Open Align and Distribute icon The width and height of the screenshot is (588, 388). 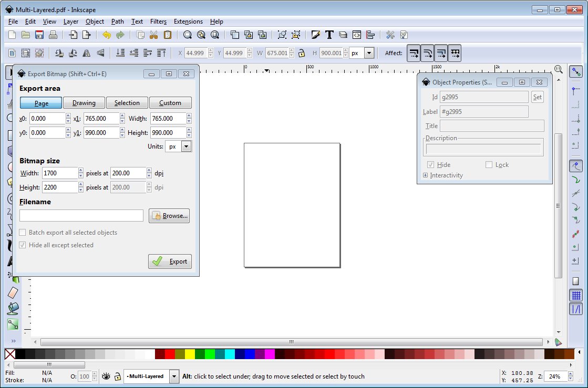point(370,35)
